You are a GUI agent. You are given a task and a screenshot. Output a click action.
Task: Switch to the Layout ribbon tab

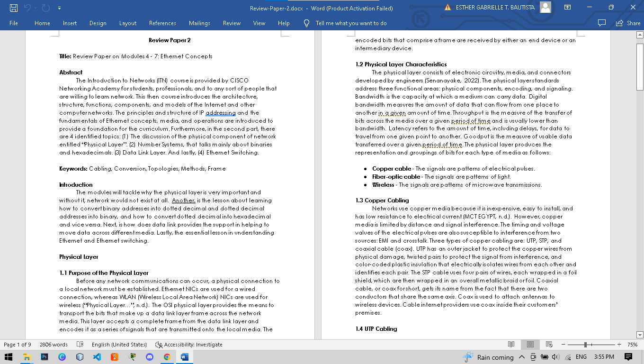click(x=127, y=23)
